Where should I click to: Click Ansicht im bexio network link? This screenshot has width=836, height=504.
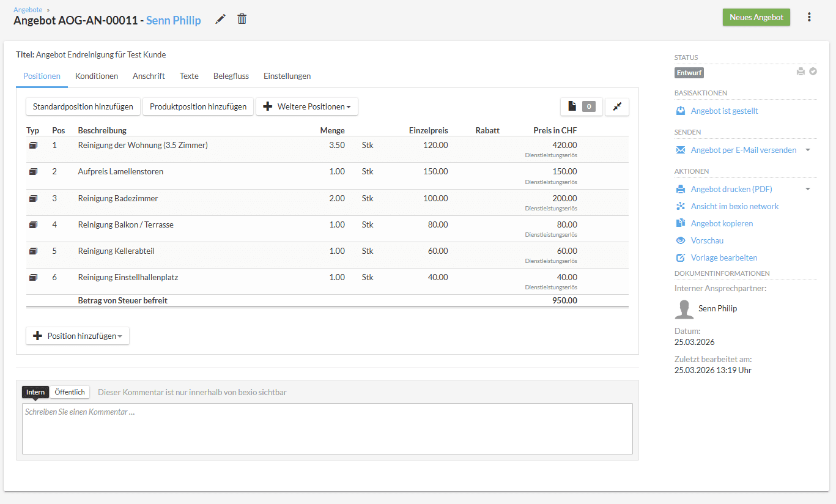735,206
